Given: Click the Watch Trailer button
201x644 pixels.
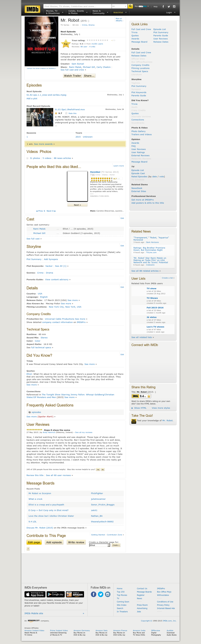Looking at the screenshot, I should click(73, 76).
